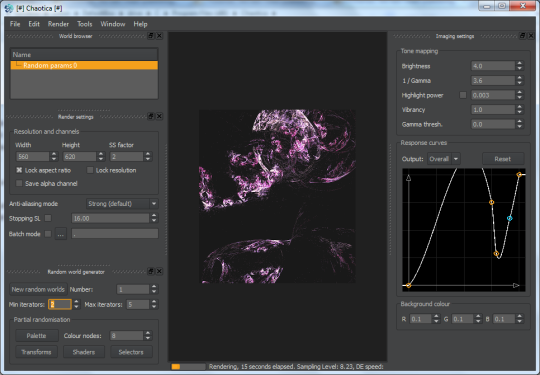Enable the Batch mode checkbox
540x375 pixels.
pos(48,234)
